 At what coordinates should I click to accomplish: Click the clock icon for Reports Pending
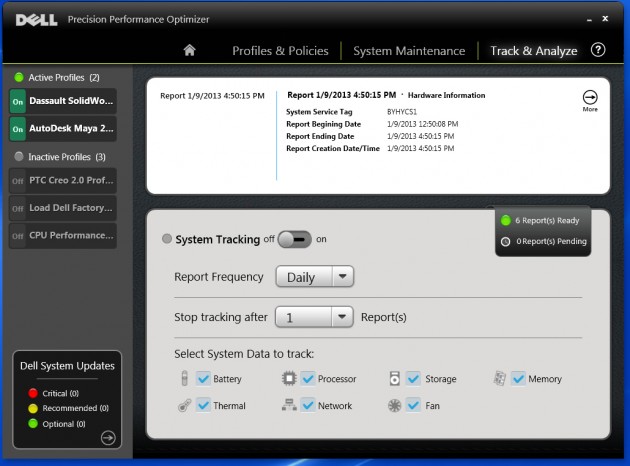[505, 241]
